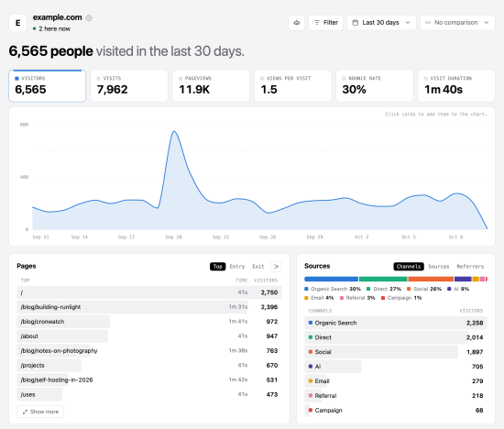Open /projects page row
The image size is (504, 429).
click(x=149, y=366)
